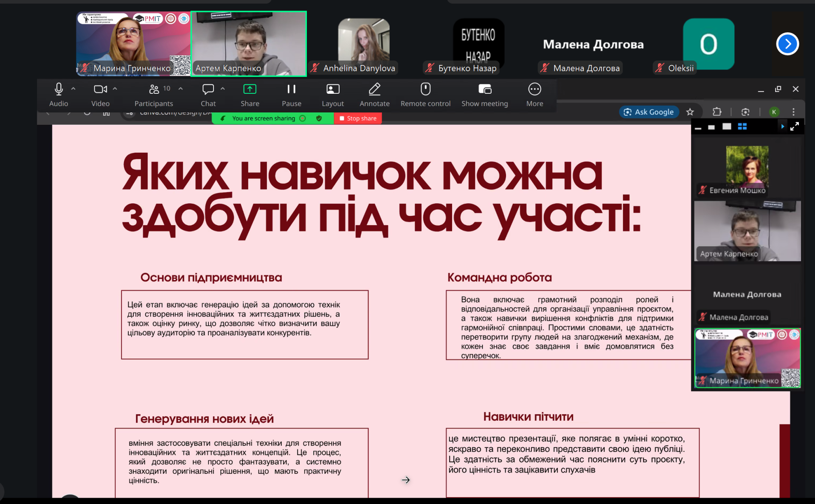Expand the chat options arrow
Viewport: 815px width, 504px height.
pos(222,89)
